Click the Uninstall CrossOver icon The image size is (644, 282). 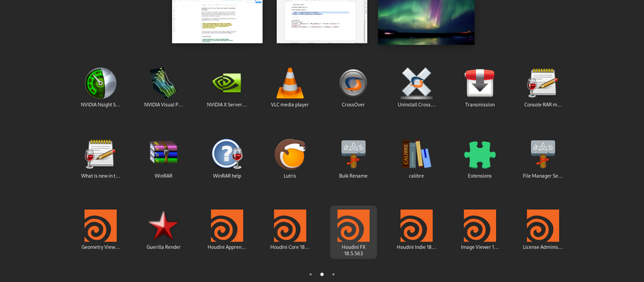(417, 84)
